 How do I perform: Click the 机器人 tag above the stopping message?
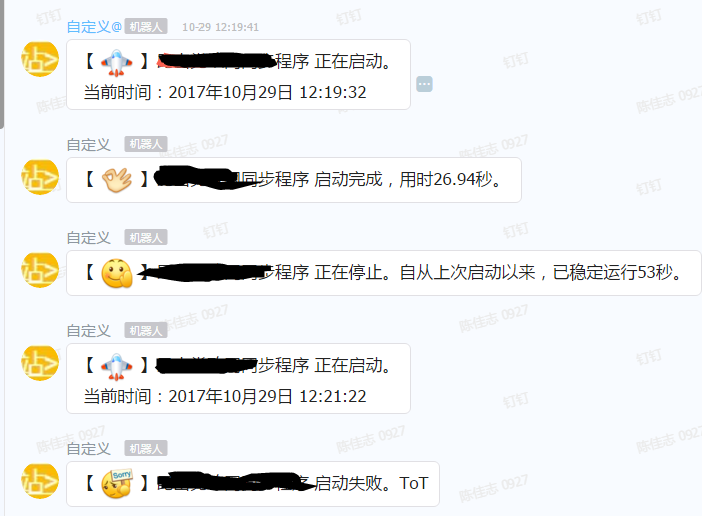tap(146, 237)
